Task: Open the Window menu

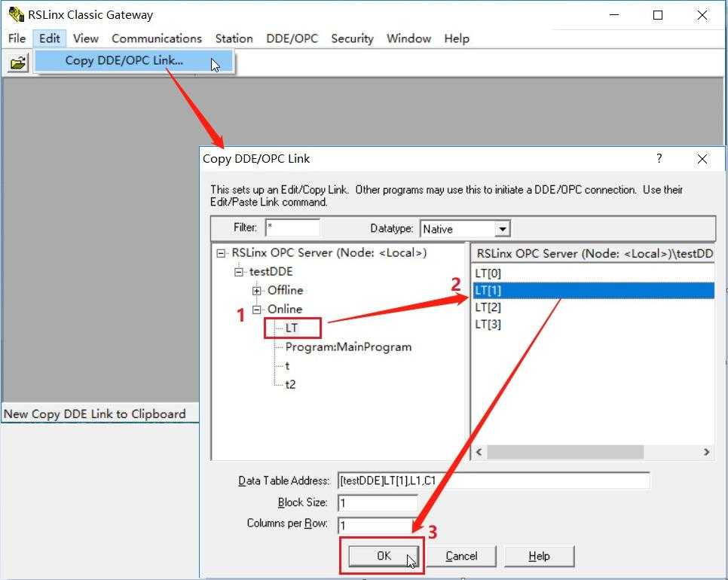Action: (x=408, y=38)
